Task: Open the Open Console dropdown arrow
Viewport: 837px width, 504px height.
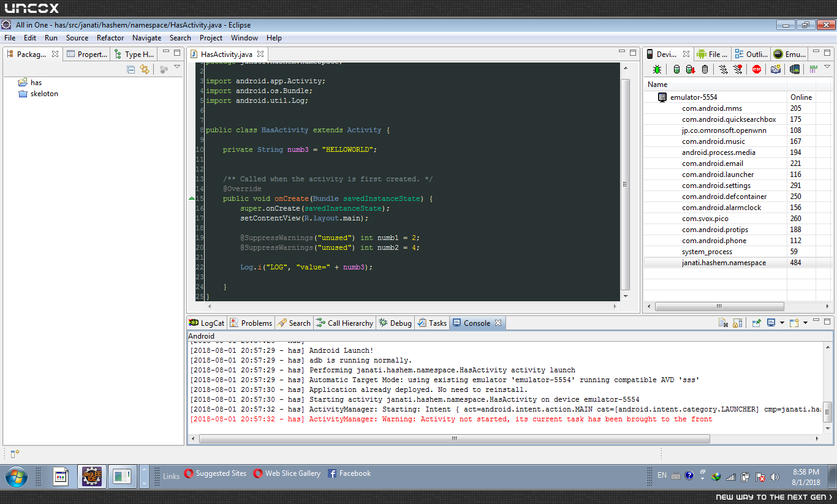Action: pos(805,323)
